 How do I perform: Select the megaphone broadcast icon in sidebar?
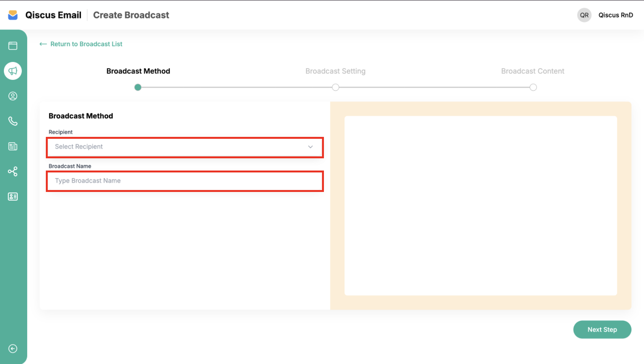[13, 71]
